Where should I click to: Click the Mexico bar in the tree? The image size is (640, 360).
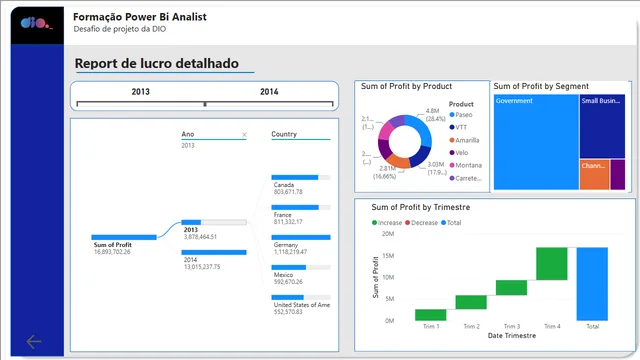[301, 267]
